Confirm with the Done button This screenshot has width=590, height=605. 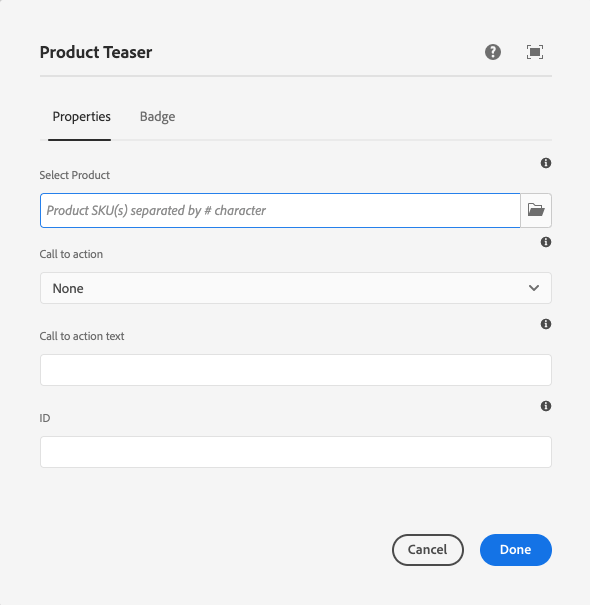coord(516,550)
